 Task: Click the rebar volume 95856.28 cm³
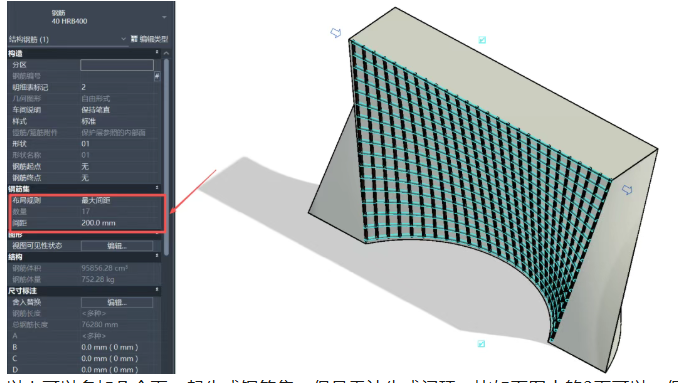[104, 268]
